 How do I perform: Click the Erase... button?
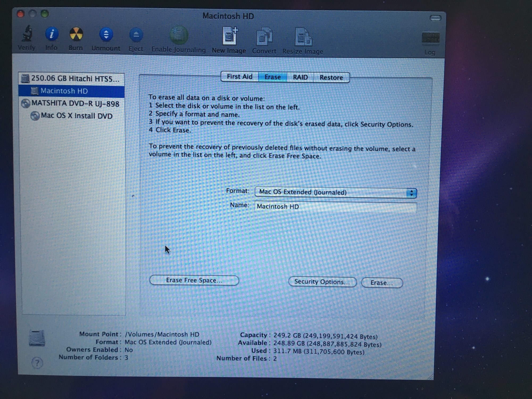(x=382, y=283)
